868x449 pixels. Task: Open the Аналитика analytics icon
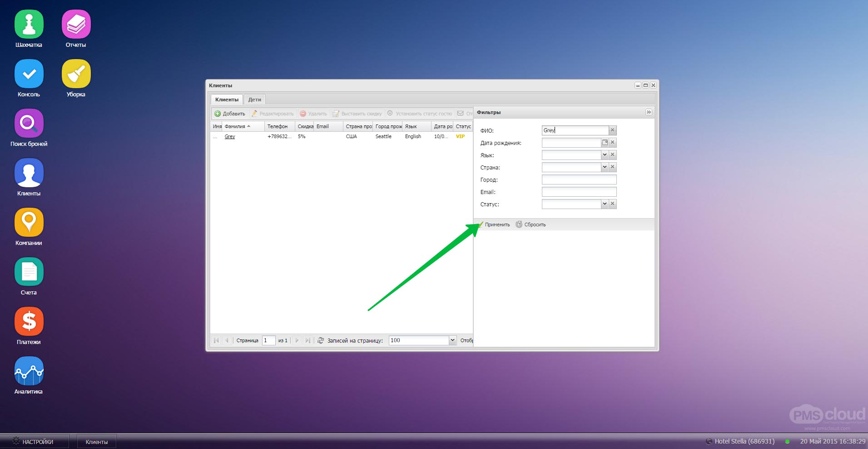(29, 371)
